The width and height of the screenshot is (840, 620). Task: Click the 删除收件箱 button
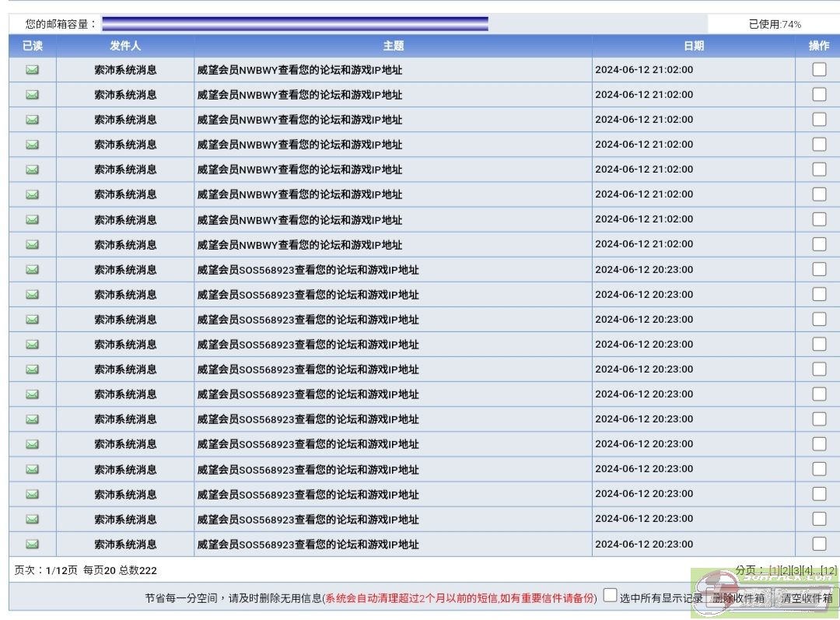click(738, 597)
